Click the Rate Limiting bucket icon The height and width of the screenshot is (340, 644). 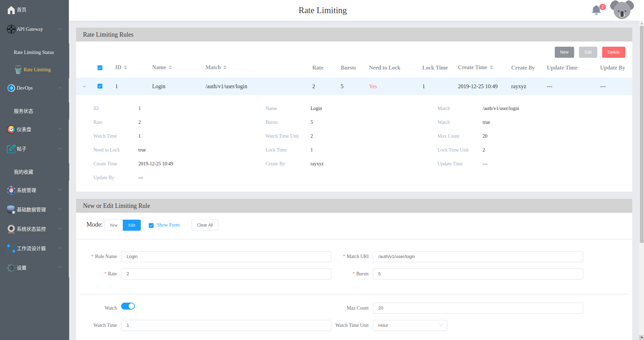(18, 70)
